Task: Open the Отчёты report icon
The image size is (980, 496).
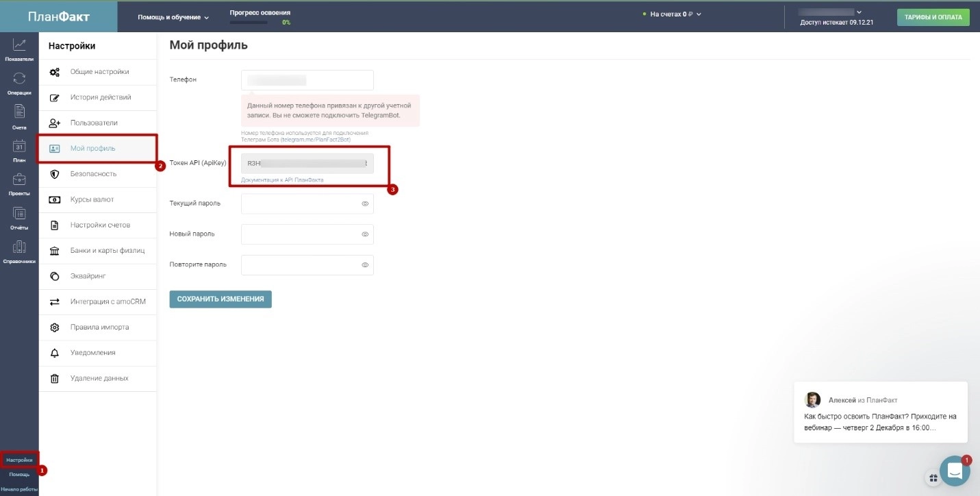Action: [19, 214]
